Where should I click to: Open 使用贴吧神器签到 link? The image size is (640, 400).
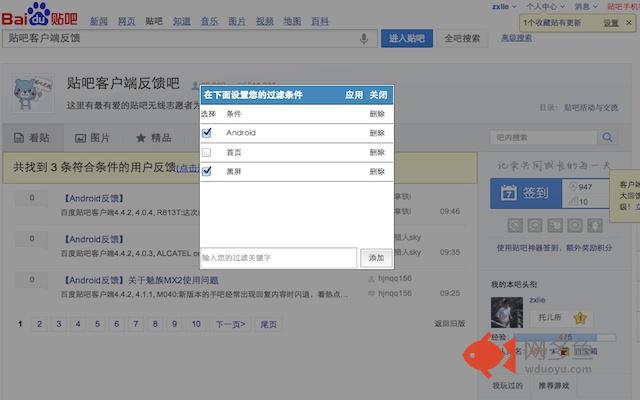click(x=554, y=248)
